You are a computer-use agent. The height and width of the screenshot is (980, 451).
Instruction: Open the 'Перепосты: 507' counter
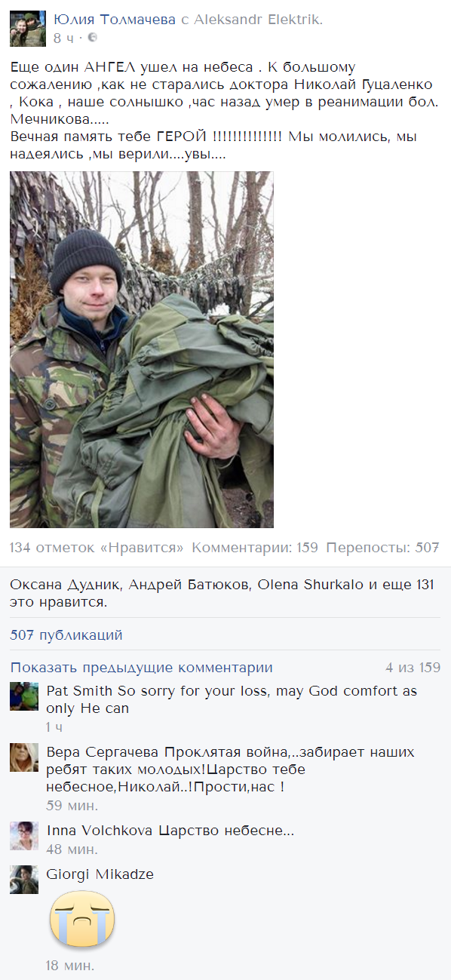pyautogui.click(x=382, y=548)
